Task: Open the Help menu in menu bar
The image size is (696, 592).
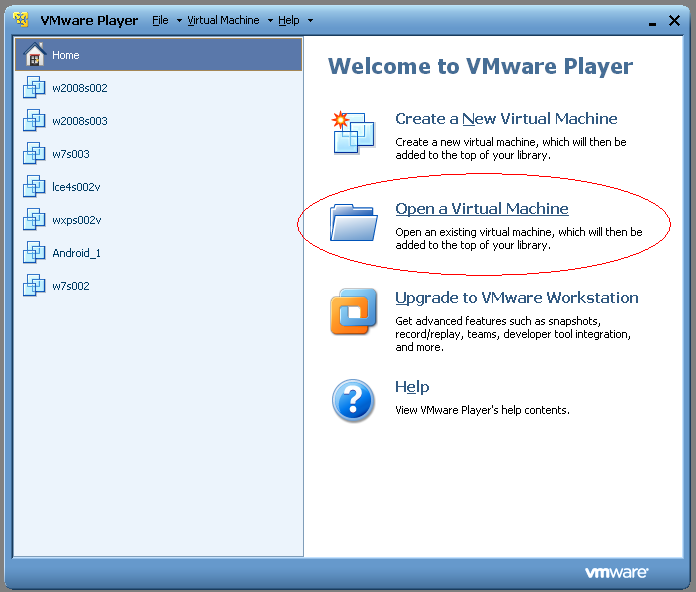Action: click(289, 20)
